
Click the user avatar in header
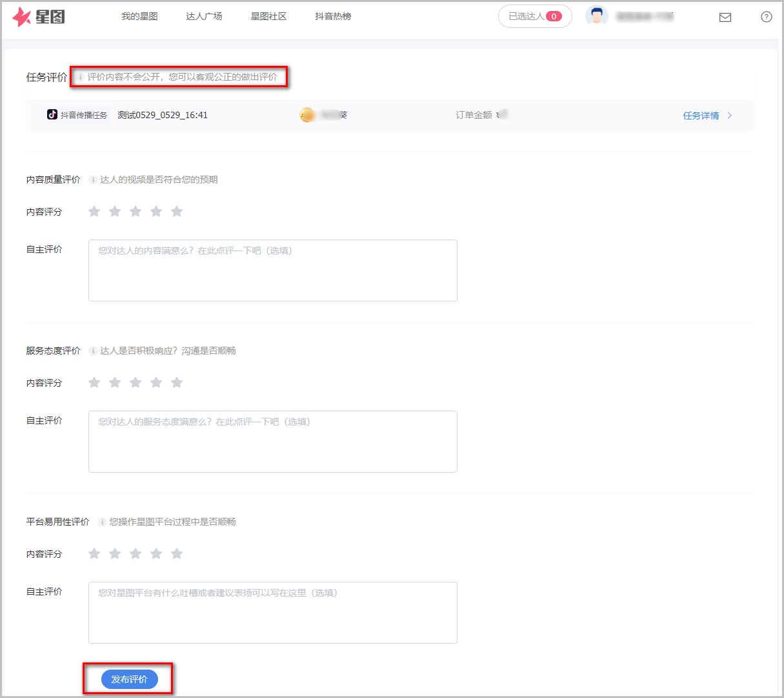click(x=596, y=17)
